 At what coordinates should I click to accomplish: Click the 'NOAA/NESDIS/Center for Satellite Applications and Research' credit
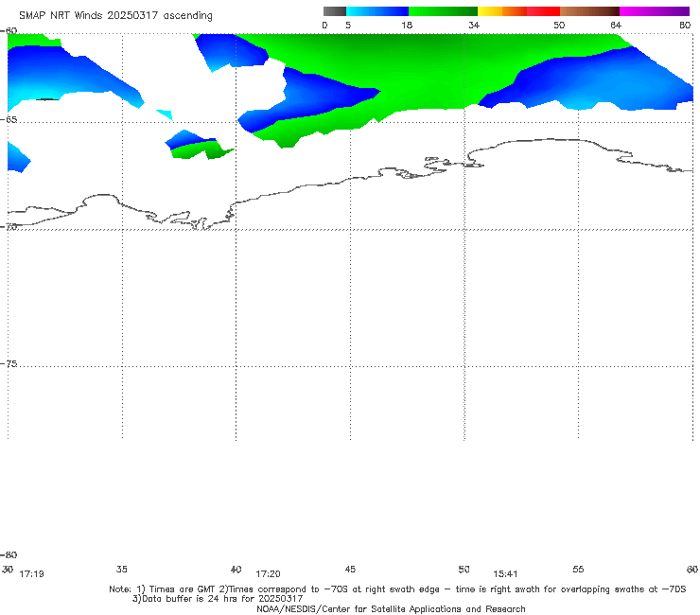click(391, 608)
